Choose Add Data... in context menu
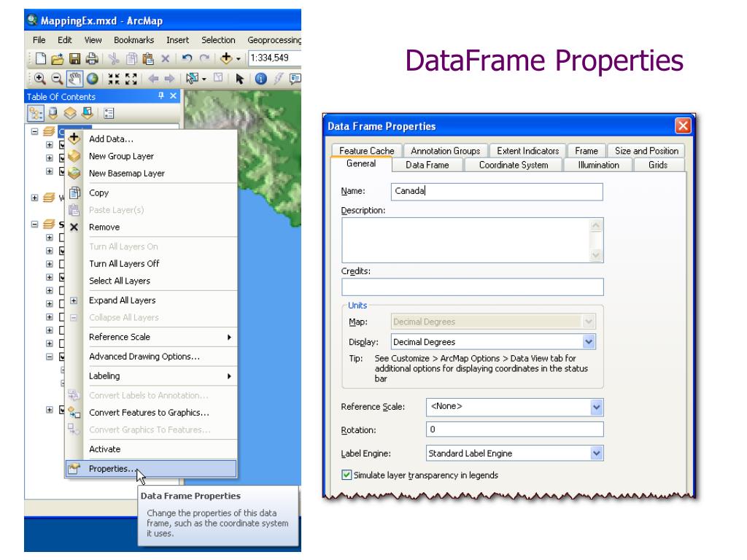This screenshot has height=560, width=747. pyautogui.click(x=151, y=139)
